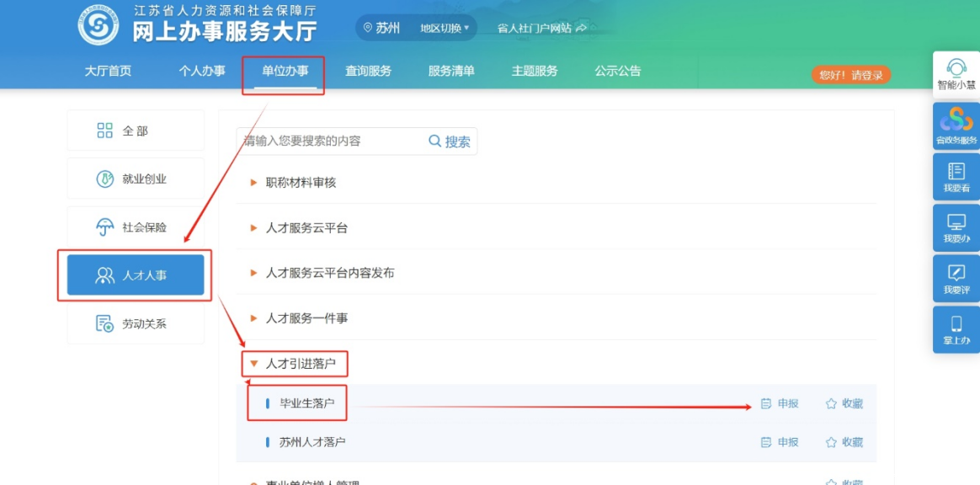Click the 您好!请登录 login button
Viewport: 980px width, 485px height.
point(850,75)
